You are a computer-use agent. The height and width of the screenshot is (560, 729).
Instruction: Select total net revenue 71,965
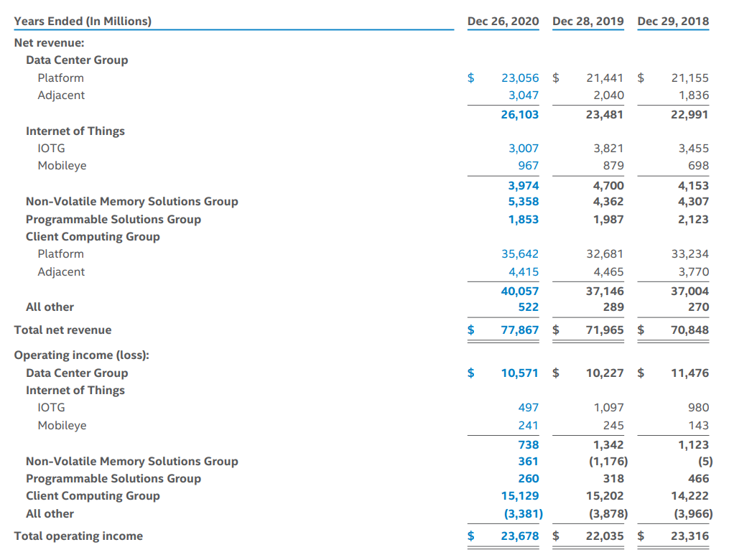pos(605,330)
